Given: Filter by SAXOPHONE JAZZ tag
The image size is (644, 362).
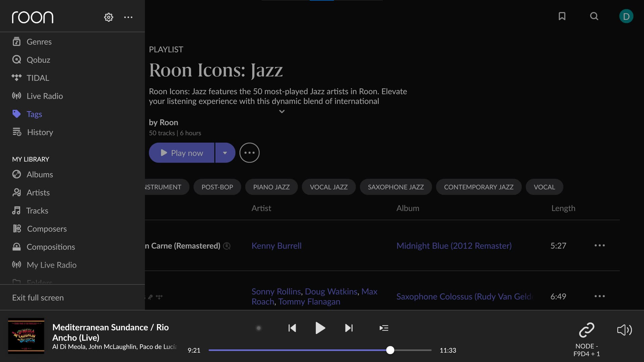Looking at the screenshot, I should click(x=396, y=187).
